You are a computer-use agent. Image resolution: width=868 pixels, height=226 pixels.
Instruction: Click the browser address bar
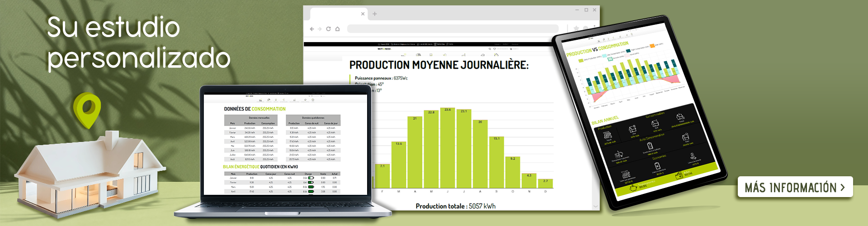coord(452,29)
